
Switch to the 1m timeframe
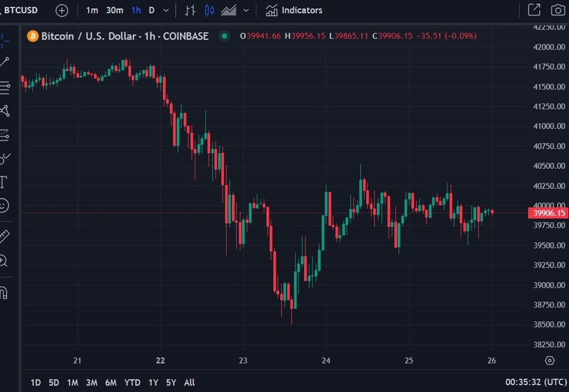click(92, 11)
